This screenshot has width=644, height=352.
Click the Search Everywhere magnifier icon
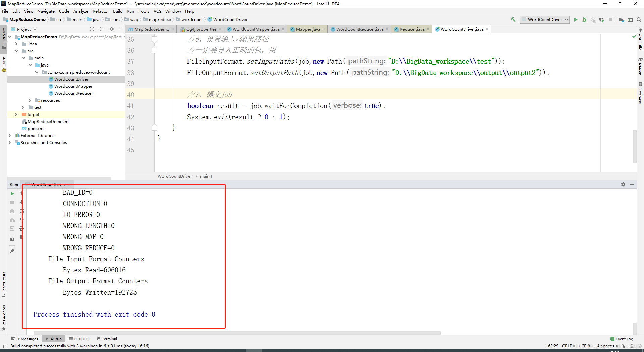(x=639, y=20)
